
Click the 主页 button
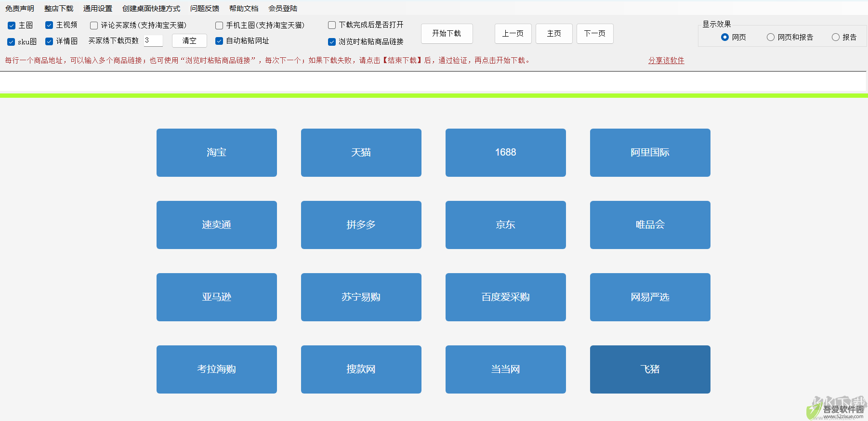point(554,34)
